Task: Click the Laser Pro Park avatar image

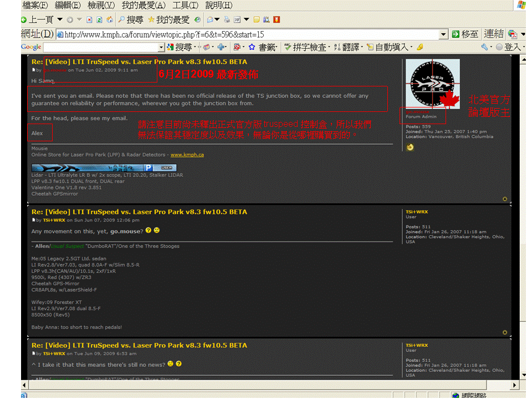Action: (432, 84)
